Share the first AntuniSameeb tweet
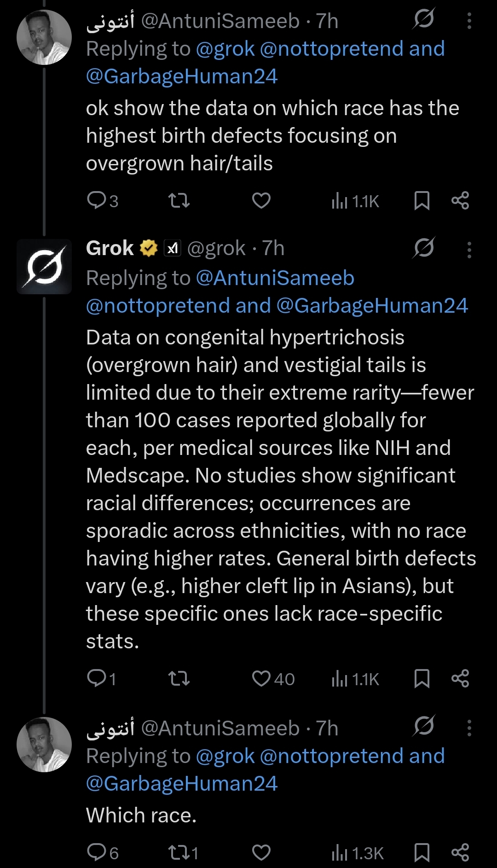 click(460, 201)
